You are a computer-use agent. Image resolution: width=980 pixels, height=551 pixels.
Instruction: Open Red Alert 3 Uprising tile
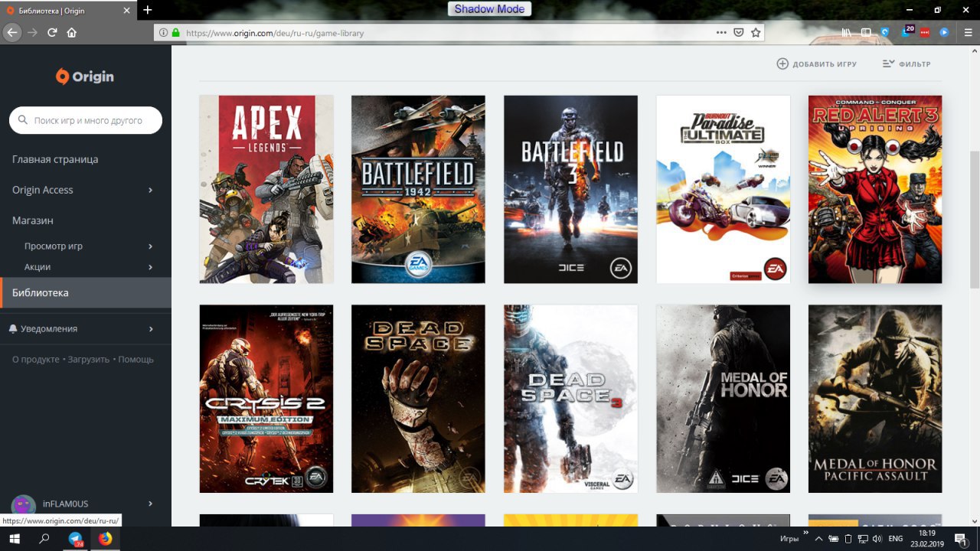[875, 189]
